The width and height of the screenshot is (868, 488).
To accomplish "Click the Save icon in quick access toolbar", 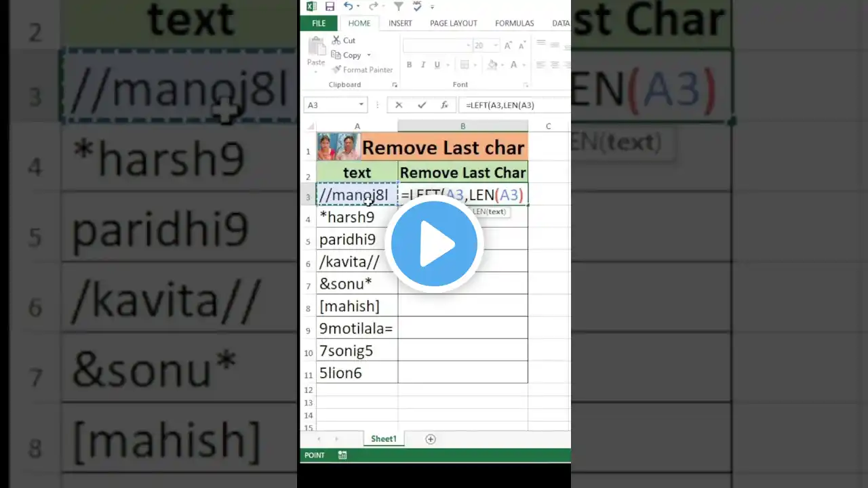I will click(330, 6).
